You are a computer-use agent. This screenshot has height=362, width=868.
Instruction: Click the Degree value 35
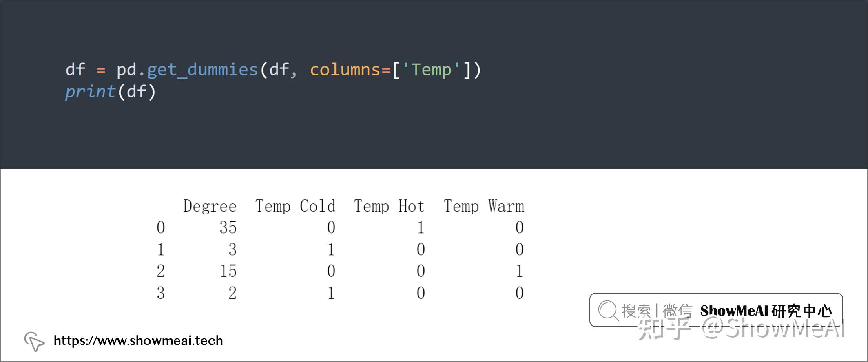(x=228, y=227)
